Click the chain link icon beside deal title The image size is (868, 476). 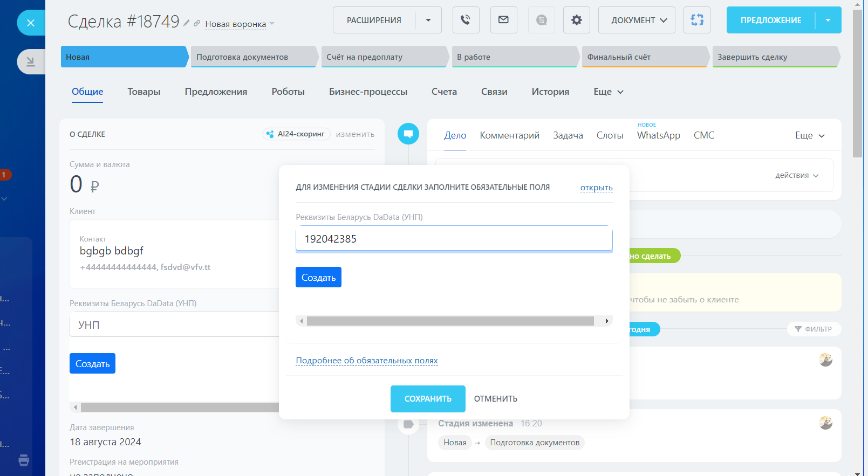(x=197, y=23)
